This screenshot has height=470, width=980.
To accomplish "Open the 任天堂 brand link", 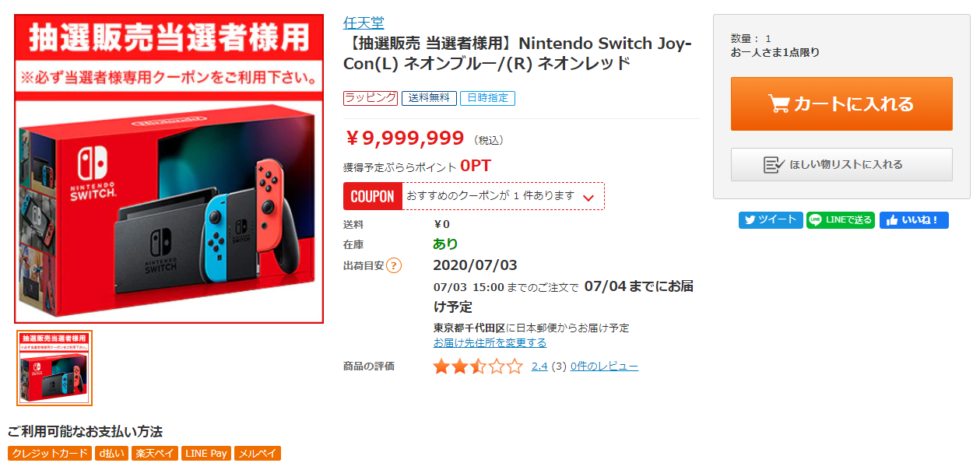I will [364, 23].
